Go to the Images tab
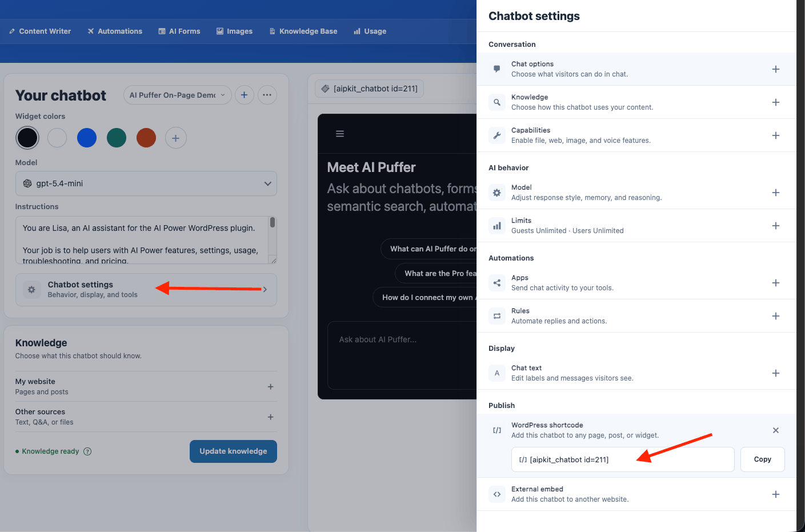 click(234, 31)
